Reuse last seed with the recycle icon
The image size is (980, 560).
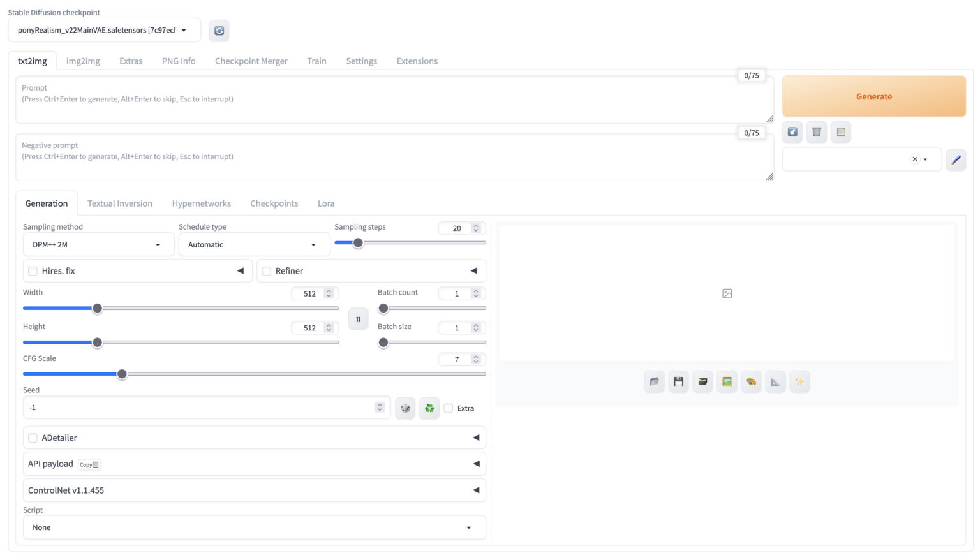(429, 408)
